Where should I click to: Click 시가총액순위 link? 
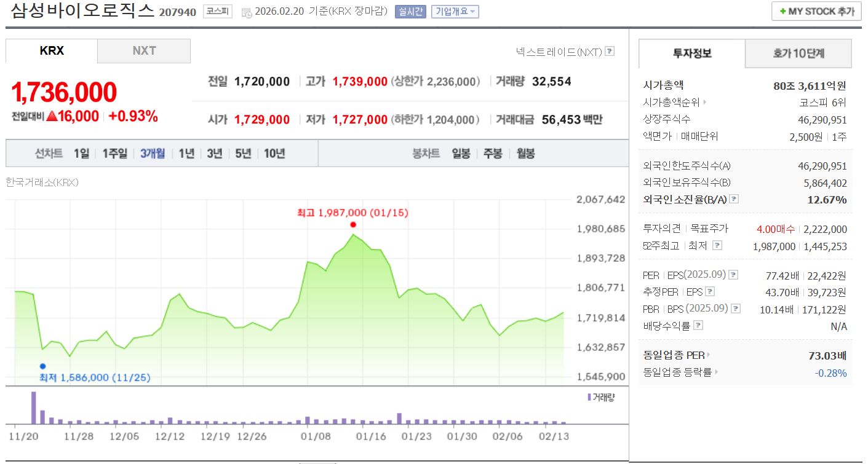(672, 103)
